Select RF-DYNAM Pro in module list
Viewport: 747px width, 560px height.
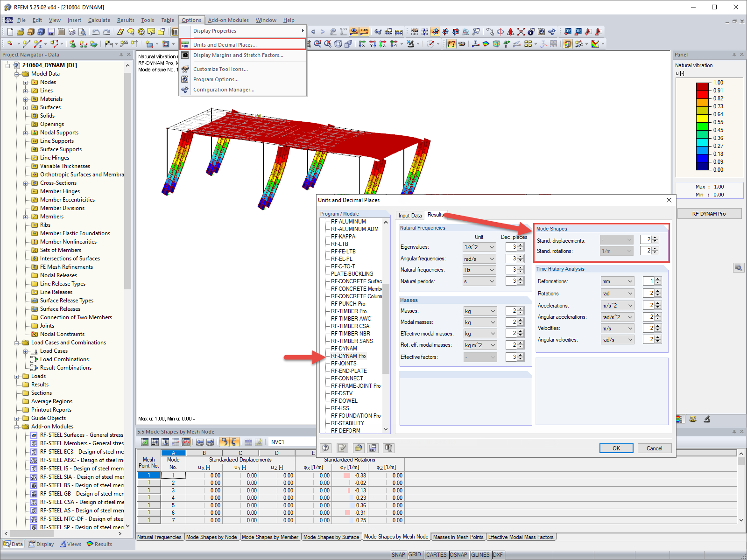coord(348,356)
